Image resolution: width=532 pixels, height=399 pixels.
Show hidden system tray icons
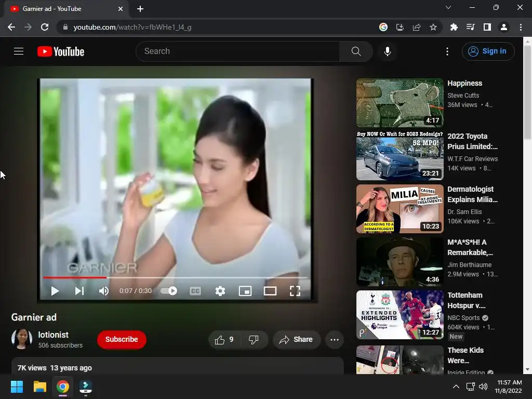click(456, 387)
